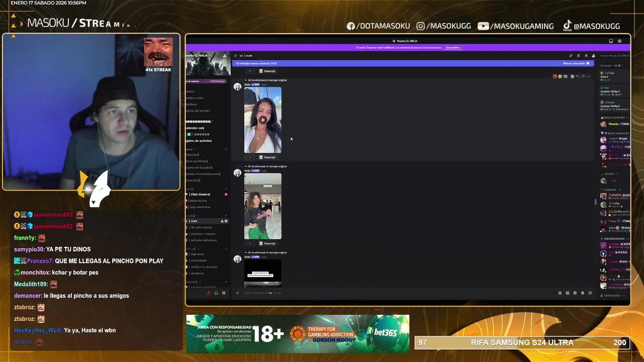Click Transcript under the green pants clip
The height and width of the screenshot is (362, 644).
pyautogui.click(x=267, y=243)
